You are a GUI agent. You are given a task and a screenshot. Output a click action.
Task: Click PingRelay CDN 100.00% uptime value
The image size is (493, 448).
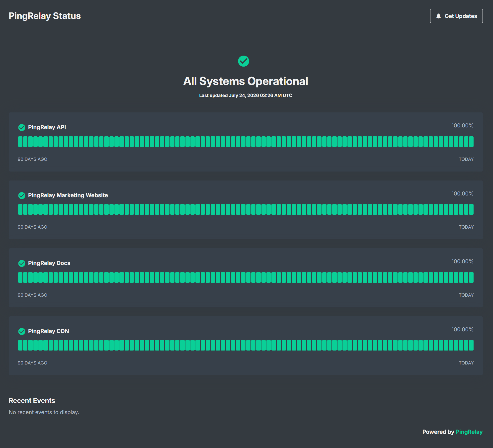(x=462, y=329)
